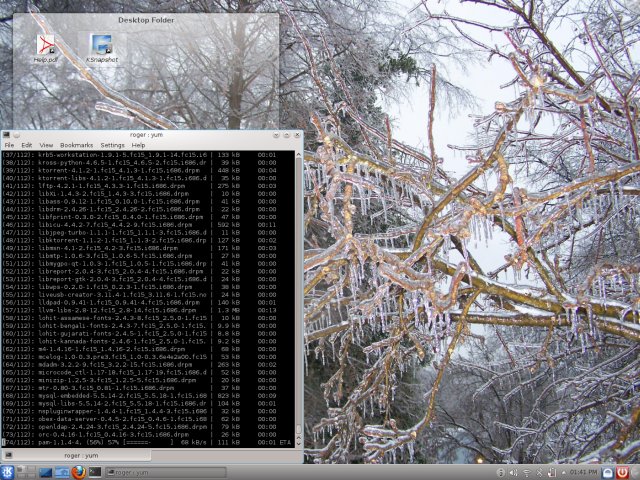Click the Konsole window menu icon in titlebar
This screenshot has height=480, width=640.
[6, 135]
